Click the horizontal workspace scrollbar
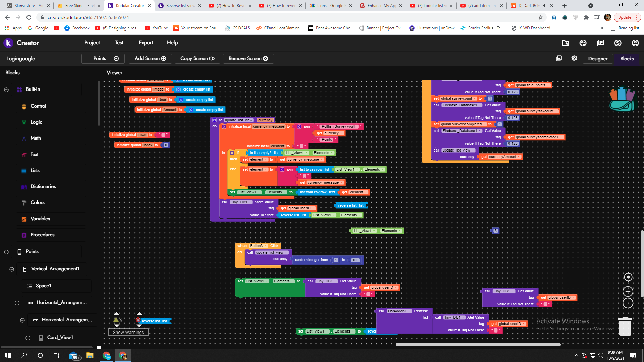Screen dimensions: 644x362 tap(478, 344)
